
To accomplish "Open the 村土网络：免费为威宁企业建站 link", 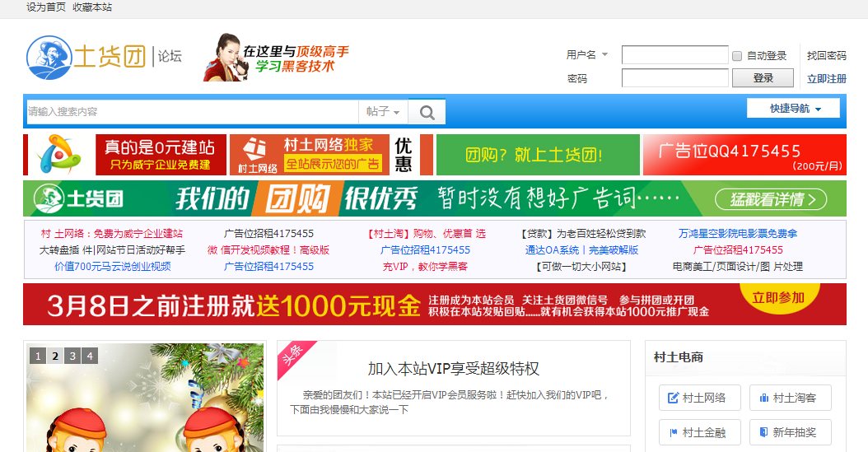I will tap(112, 234).
